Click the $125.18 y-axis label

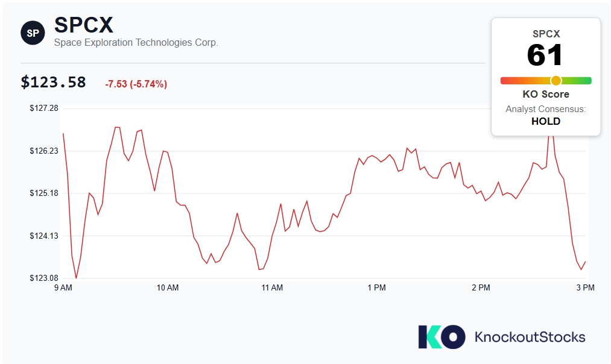[44, 193]
